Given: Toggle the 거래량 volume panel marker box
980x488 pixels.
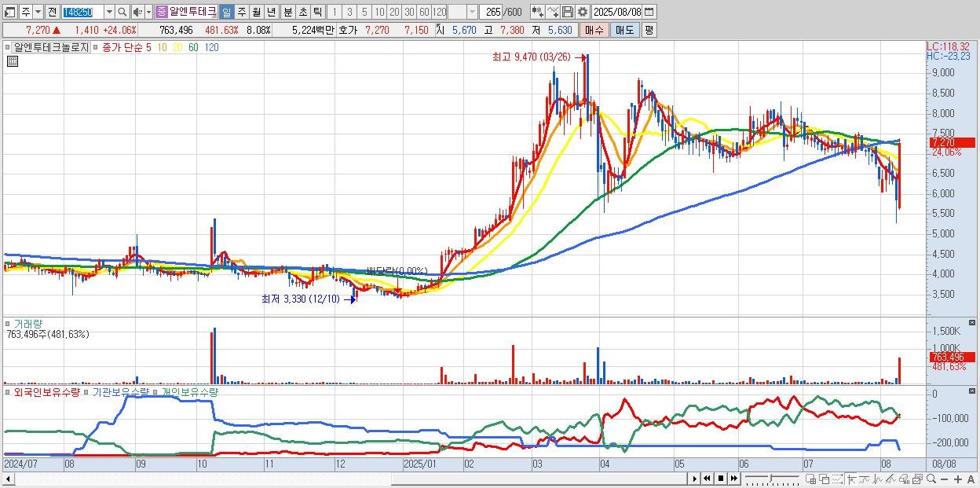Looking at the screenshot, I should (x=8, y=322).
